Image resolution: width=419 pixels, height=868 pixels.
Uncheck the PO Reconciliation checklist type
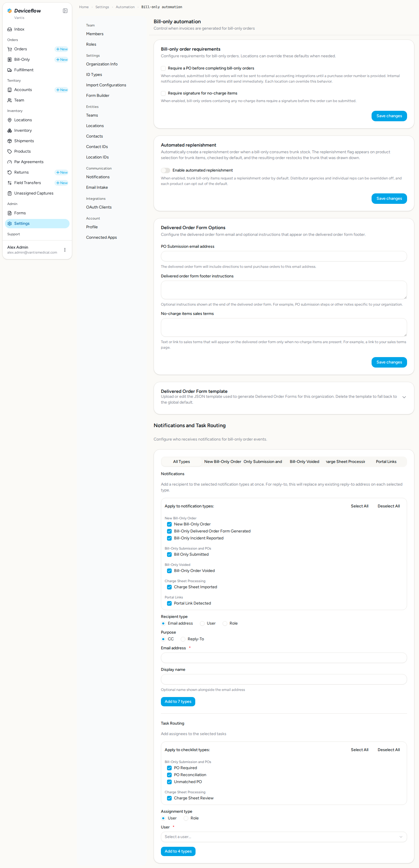[169, 775]
